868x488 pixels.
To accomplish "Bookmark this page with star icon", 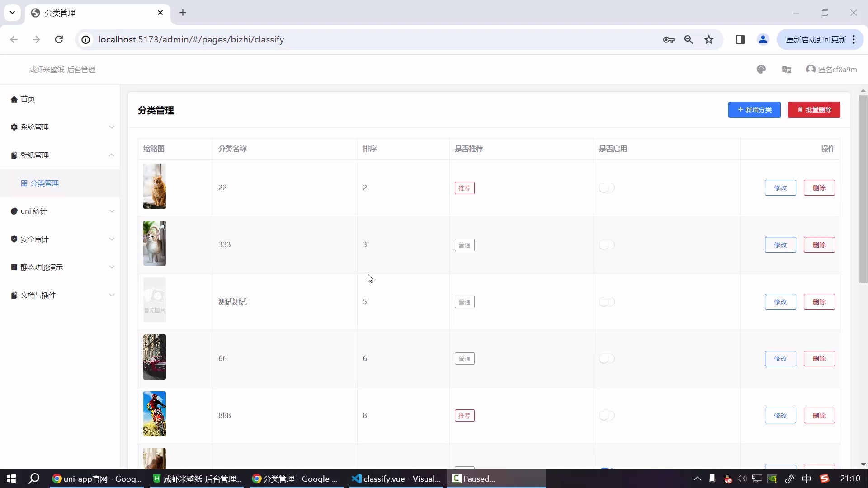I will tap(709, 40).
